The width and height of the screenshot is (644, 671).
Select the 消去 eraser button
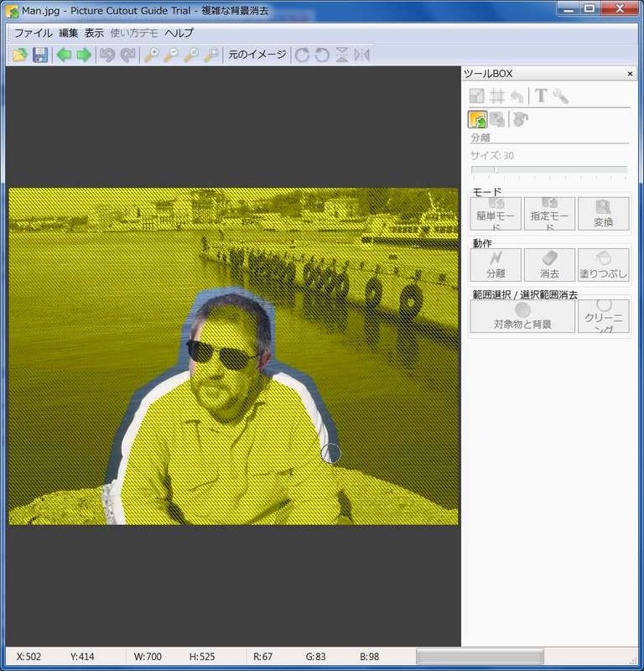[549, 265]
